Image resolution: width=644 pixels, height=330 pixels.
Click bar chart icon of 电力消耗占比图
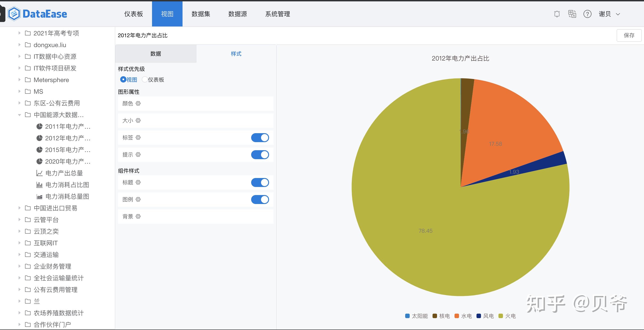point(39,185)
